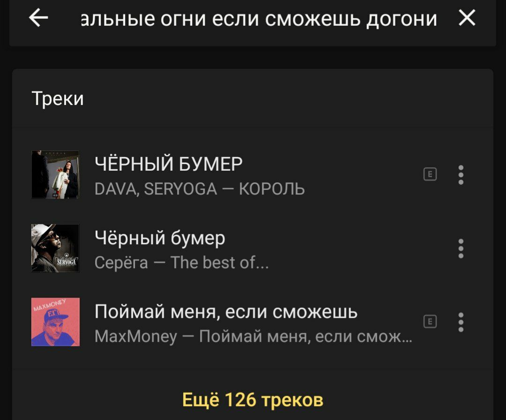Play track ЧЁРНЫЙ БУМЕР in uppercase

coord(169,164)
